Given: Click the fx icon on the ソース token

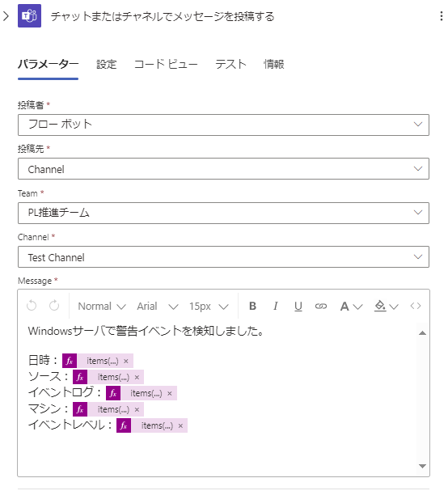Looking at the screenshot, I should 80,377.
